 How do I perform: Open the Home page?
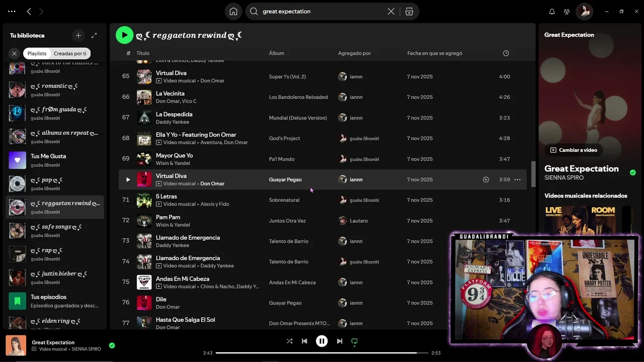point(233,12)
